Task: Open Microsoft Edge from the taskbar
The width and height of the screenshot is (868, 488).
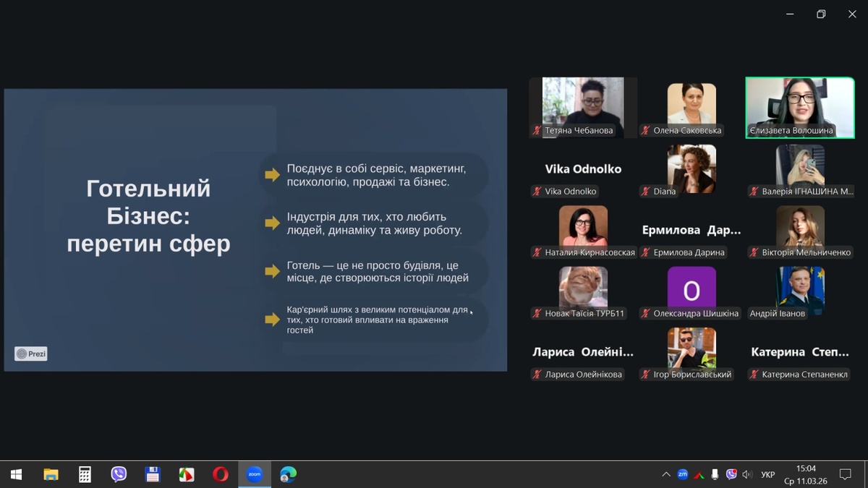Action: 288,474
